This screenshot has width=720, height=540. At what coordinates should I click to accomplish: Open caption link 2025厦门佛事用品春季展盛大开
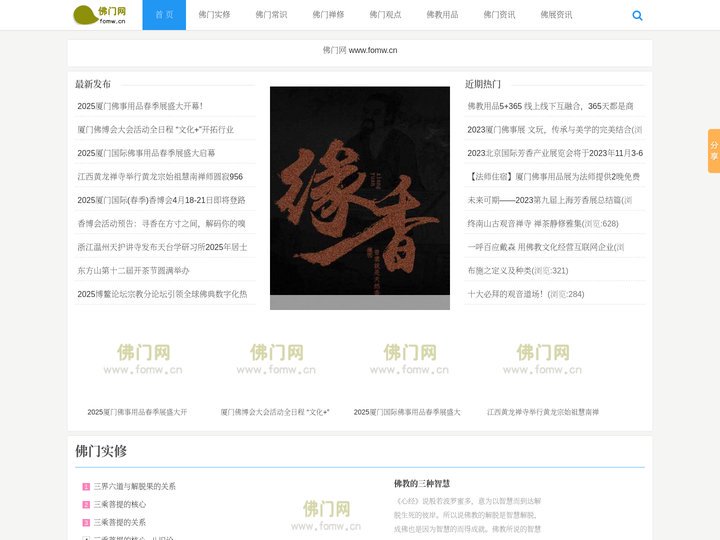point(137,412)
